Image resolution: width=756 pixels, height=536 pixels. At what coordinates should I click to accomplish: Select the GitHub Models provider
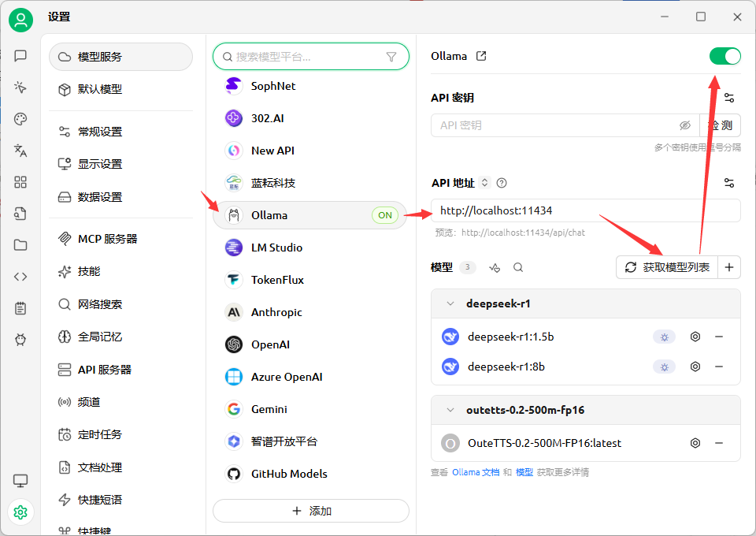coord(309,474)
